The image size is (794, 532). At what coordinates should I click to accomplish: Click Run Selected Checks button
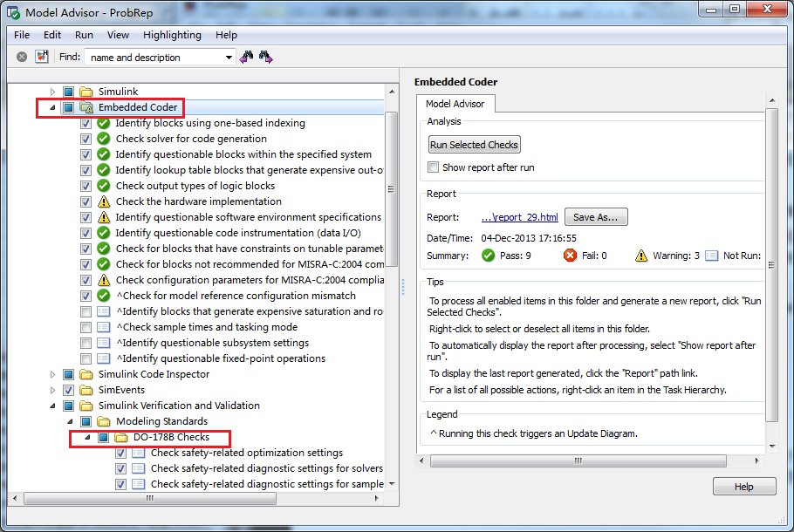pos(474,145)
